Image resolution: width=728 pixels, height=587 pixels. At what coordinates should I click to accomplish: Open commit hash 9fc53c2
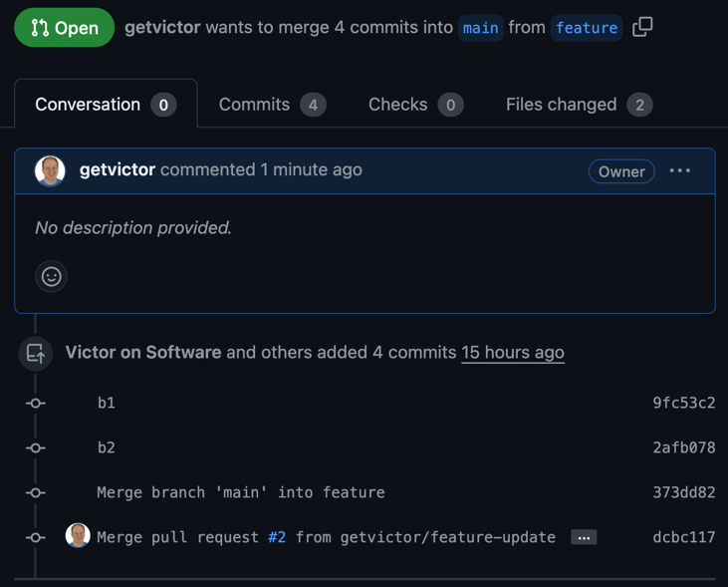[683, 403]
